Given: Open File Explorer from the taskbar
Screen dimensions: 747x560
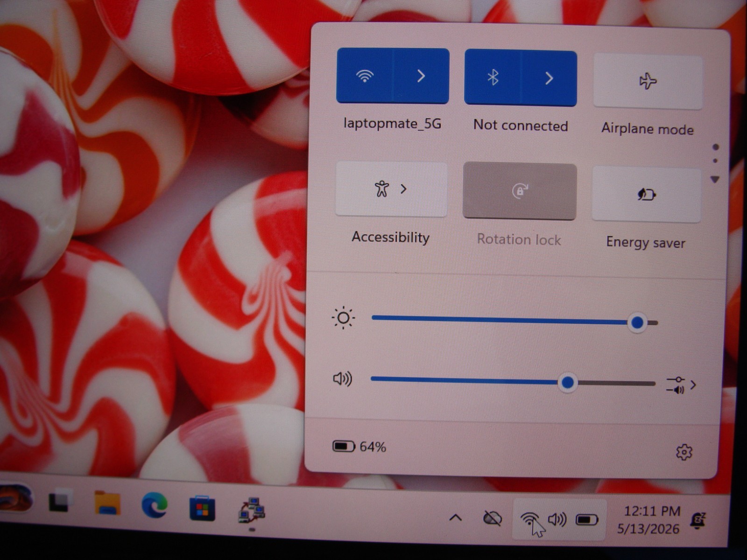Looking at the screenshot, I should (107, 503).
